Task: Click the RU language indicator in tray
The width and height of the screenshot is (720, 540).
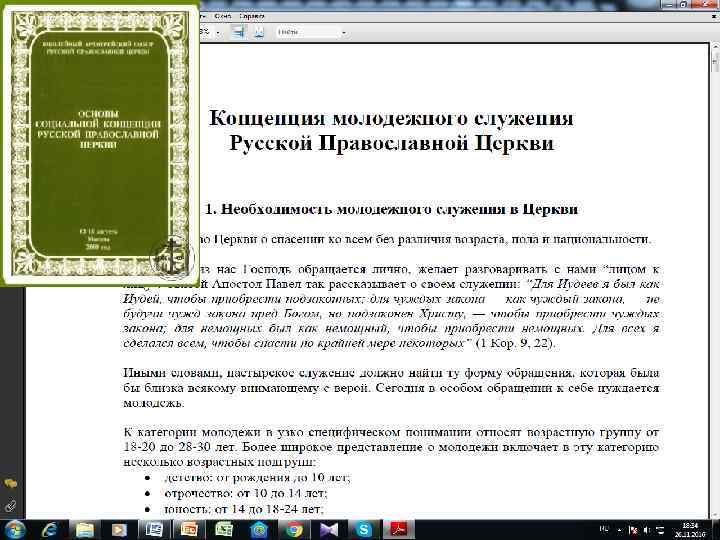Action: click(x=604, y=529)
